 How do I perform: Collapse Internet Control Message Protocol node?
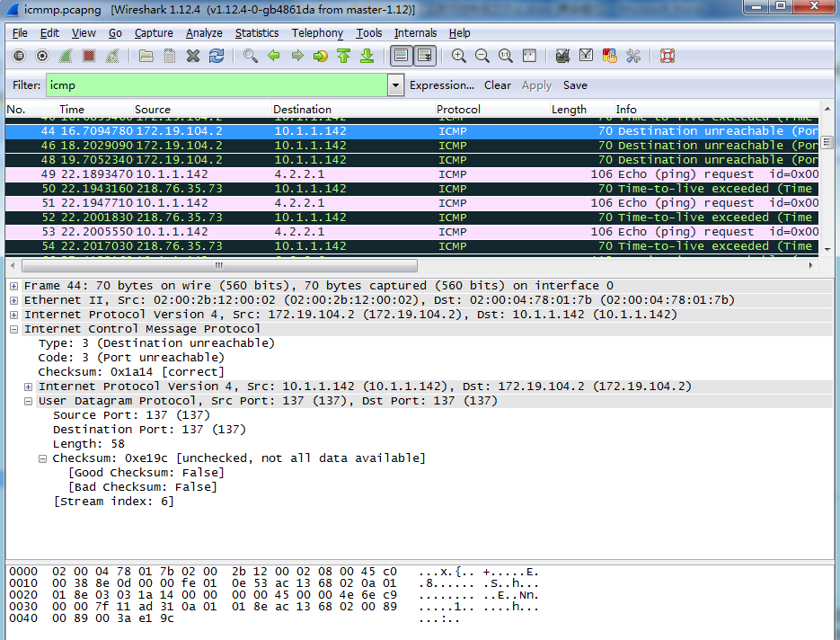[14, 330]
